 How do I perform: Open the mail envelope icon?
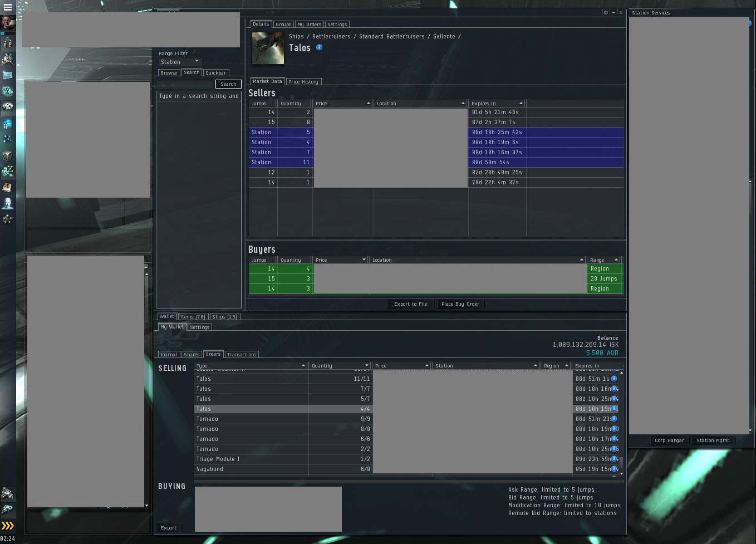(x=8, y=75)
